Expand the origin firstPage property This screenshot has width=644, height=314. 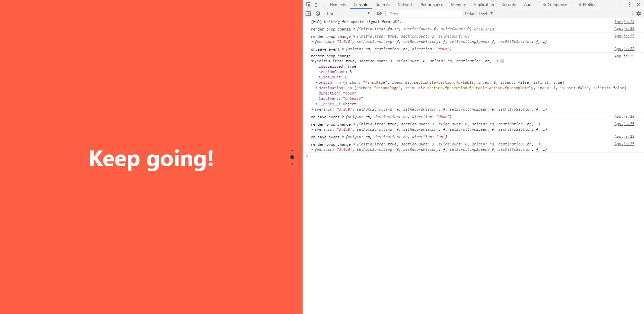tap(316, 82)
